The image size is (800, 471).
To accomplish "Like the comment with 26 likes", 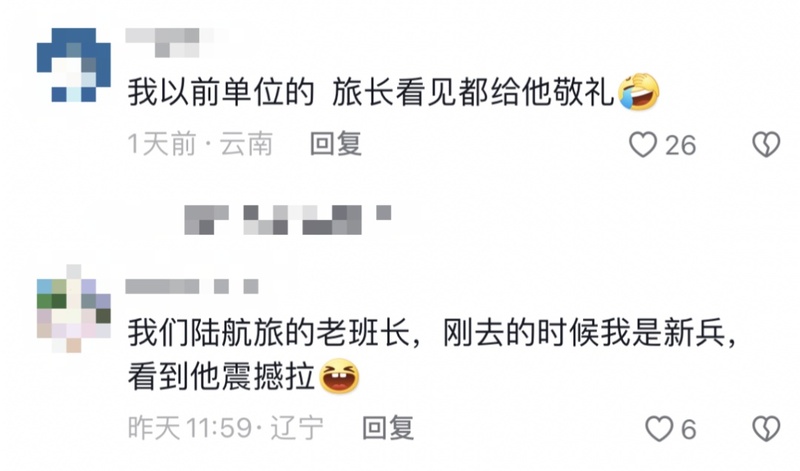I will click(643, 144).
